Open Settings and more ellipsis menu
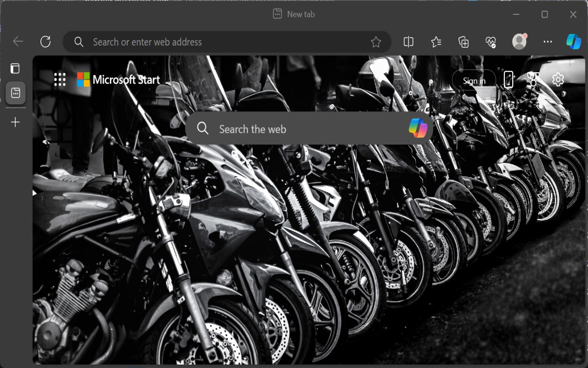 pyautogui.click(x=548, y=42)
